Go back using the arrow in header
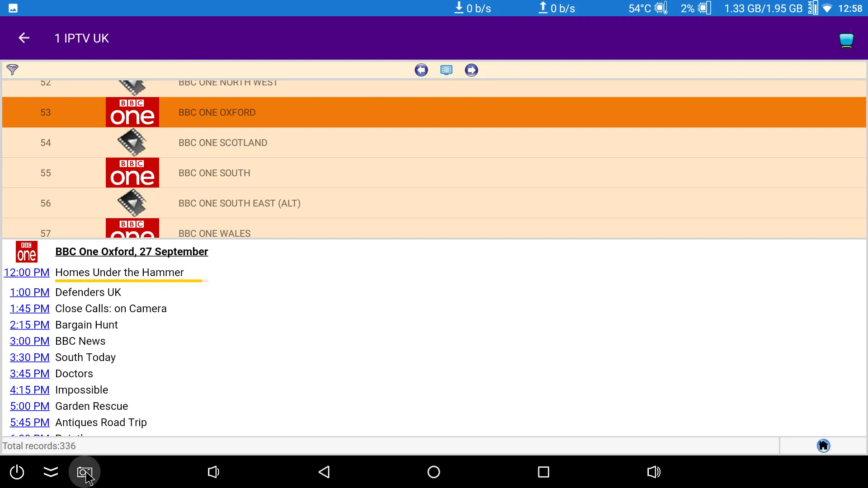868x488 pixels. click(x=24, y=38)
